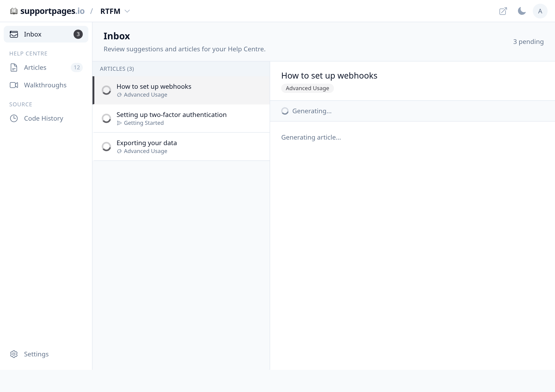Open Walkthroughs in the sidebar
Viewport: 555px width, 392px height.
(x=46, y=85)
